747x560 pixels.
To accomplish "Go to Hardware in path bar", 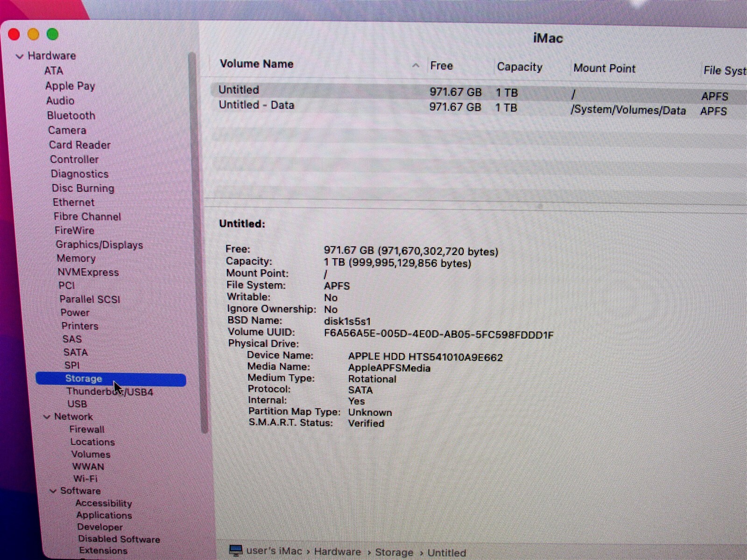I will (338, 552).
